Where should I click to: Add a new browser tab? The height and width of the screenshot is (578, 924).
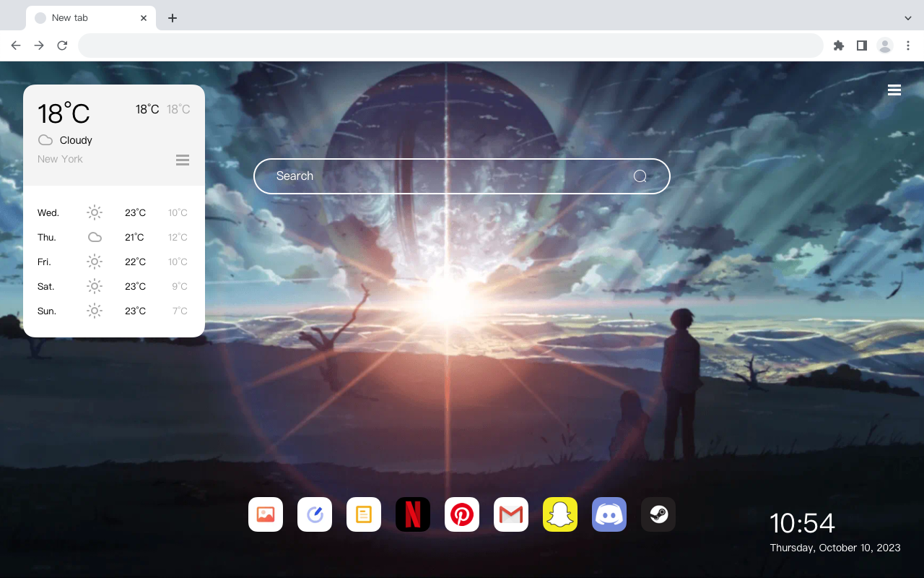[173, 18]
